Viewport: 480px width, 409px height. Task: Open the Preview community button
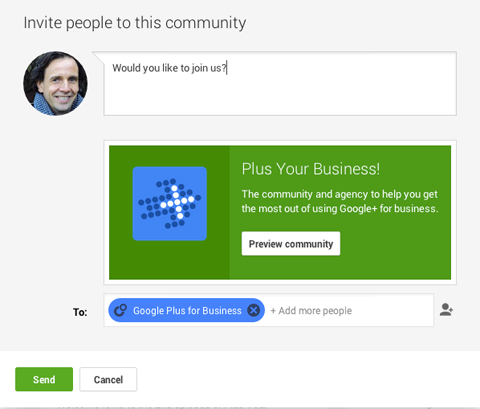(291, 244)
